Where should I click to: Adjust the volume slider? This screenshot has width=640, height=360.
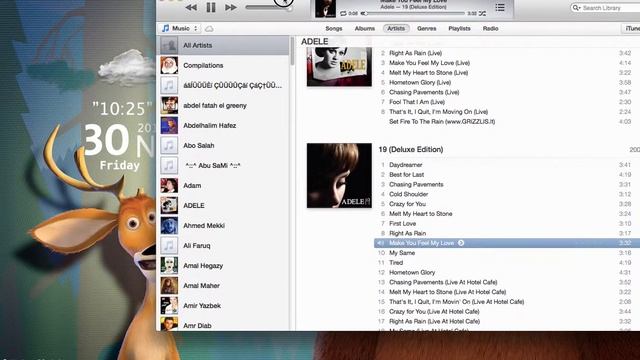(269, 7)
